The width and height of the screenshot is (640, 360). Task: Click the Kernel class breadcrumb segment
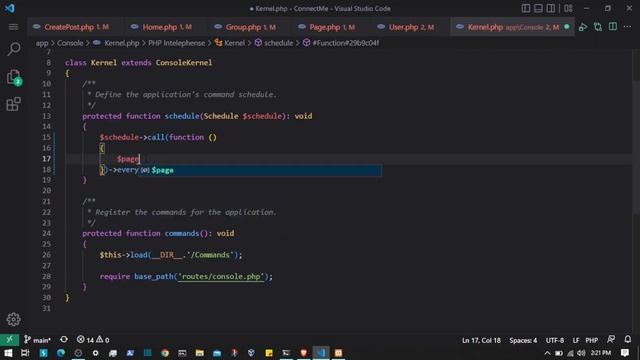coord(230,43)
